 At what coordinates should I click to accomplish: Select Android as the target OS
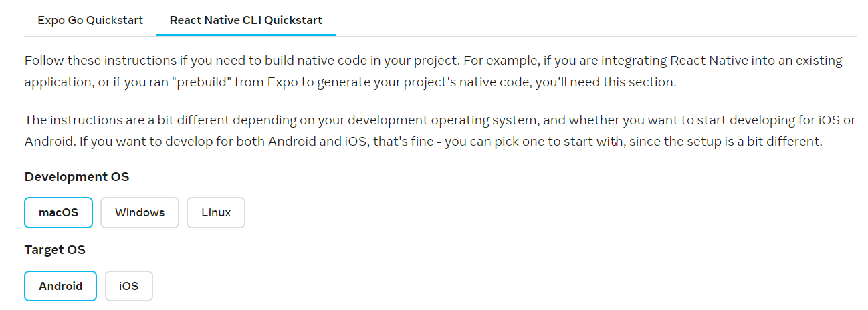[x=61, y=286]
